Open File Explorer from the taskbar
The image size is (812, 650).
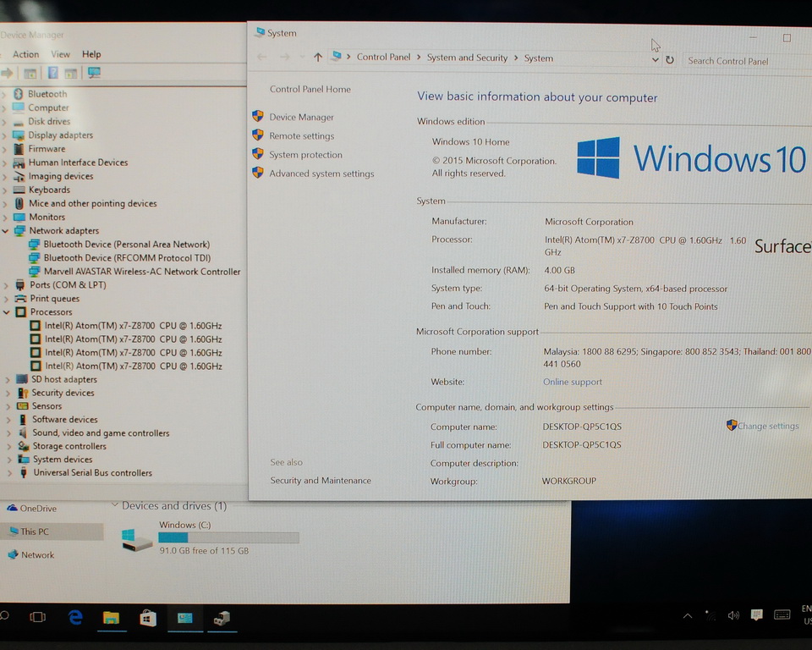111,617
